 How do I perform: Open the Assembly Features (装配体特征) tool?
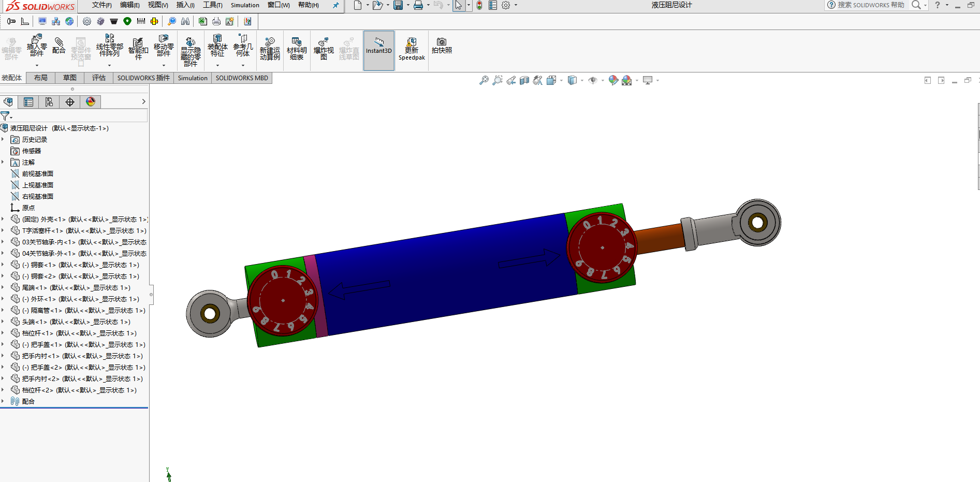[x=217, y=46]
